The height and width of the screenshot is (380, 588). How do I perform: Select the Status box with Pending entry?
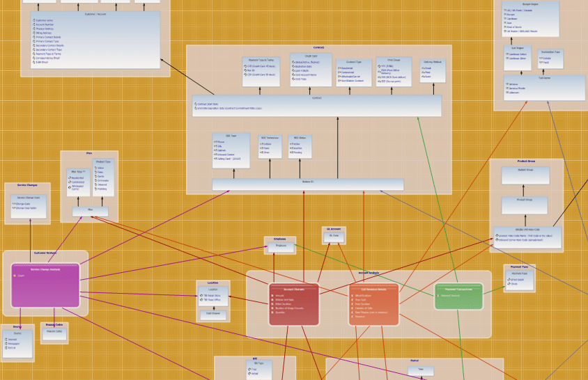coord(300,147)
